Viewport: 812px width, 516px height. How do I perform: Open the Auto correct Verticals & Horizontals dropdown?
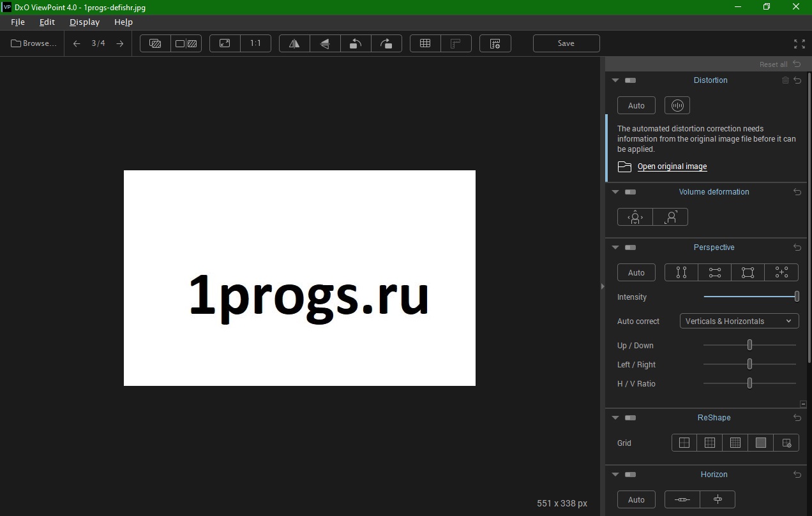pos(739,321)
